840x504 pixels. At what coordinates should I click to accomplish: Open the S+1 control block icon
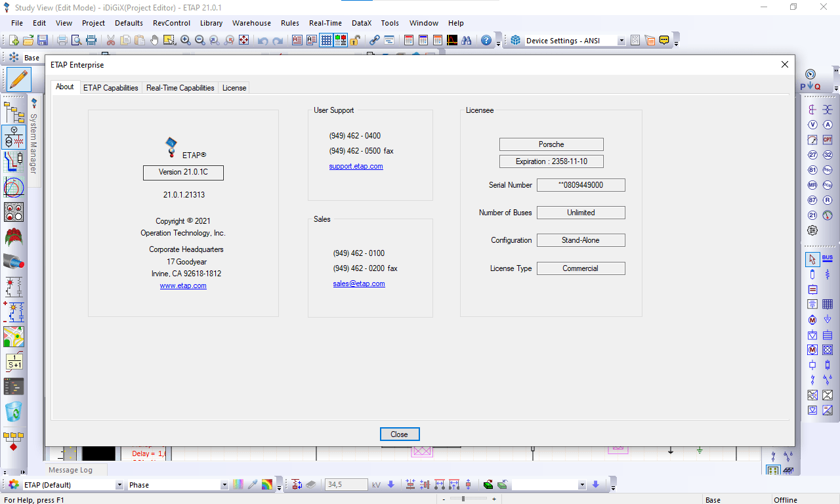[x=14, y=362]
